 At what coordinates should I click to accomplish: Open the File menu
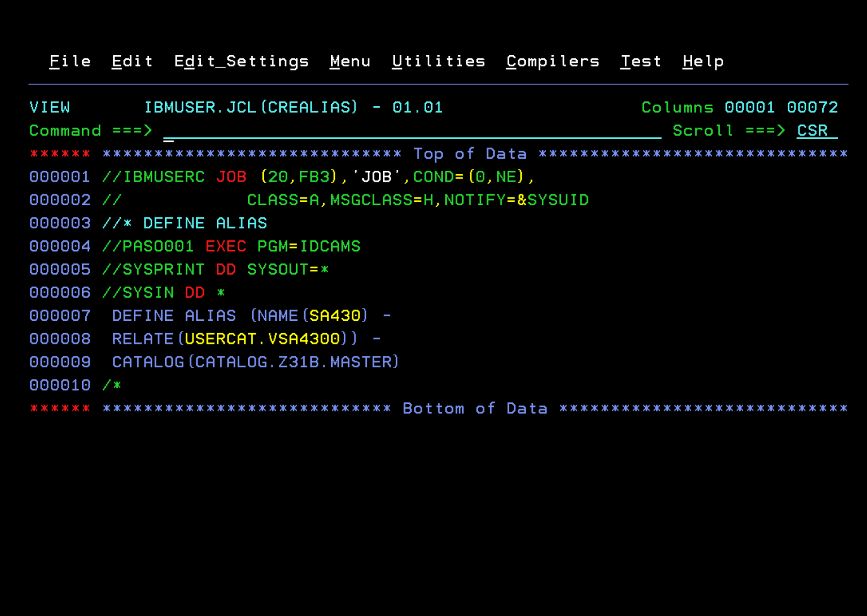69,61
